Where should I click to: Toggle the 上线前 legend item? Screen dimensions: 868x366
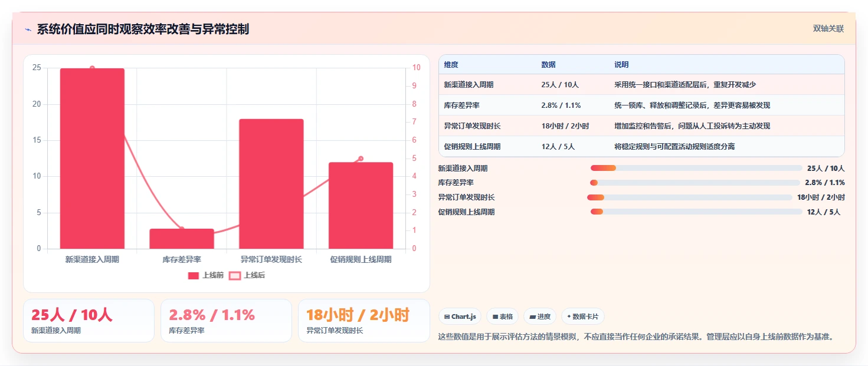point(206,275)
